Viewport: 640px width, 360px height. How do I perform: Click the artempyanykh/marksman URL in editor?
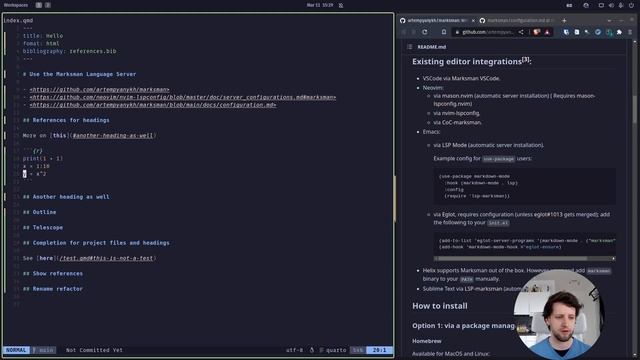(x=99, y=89)
